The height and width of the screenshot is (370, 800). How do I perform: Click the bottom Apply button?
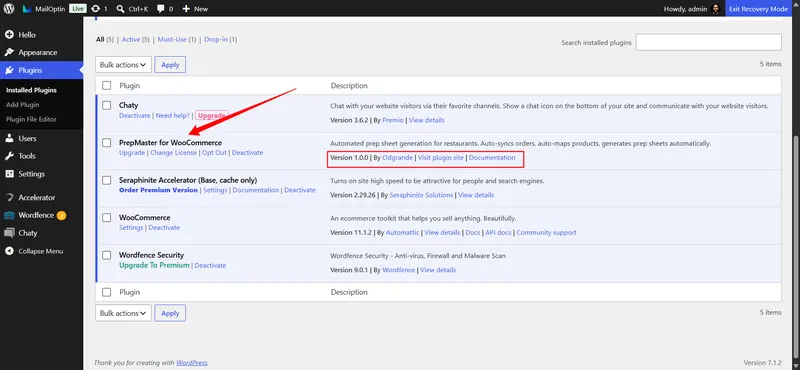[170, 313]
